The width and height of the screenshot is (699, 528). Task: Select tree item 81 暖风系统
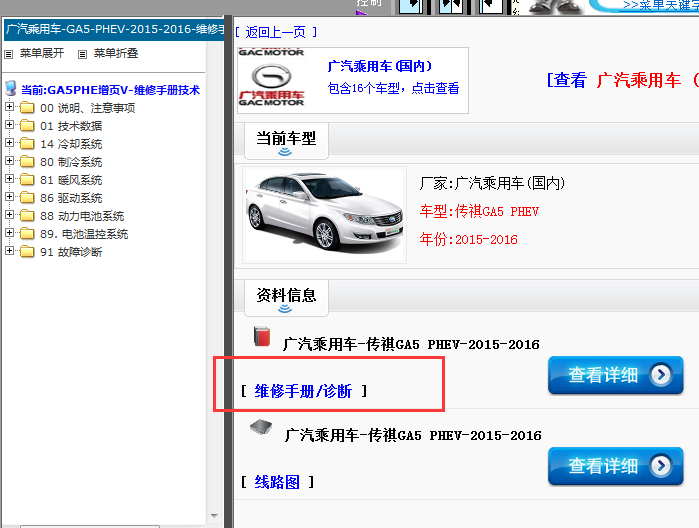pyautogui.click(x=71, y=180)
